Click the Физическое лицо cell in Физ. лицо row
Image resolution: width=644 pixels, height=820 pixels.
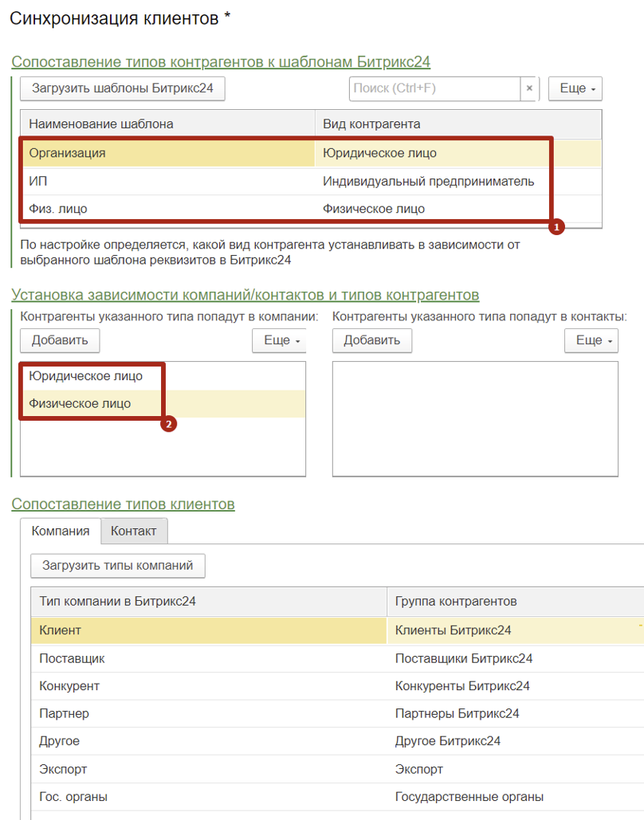click(x=374, y=209)
